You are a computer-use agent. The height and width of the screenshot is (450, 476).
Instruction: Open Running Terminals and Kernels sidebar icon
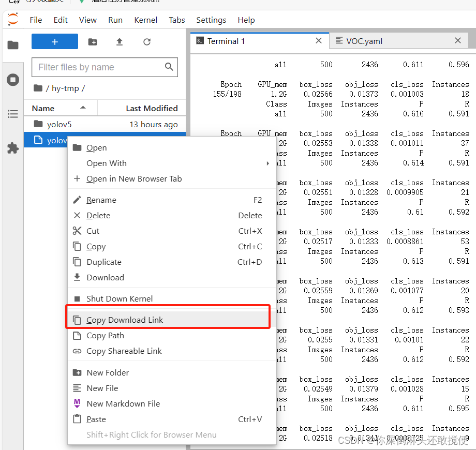(x=13, y=80)
